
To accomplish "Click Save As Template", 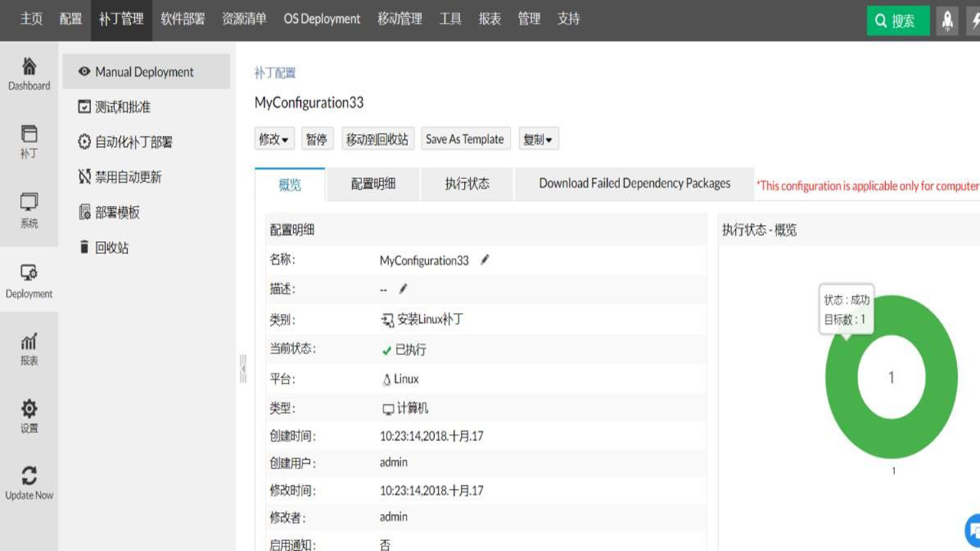I will [465, 139].
